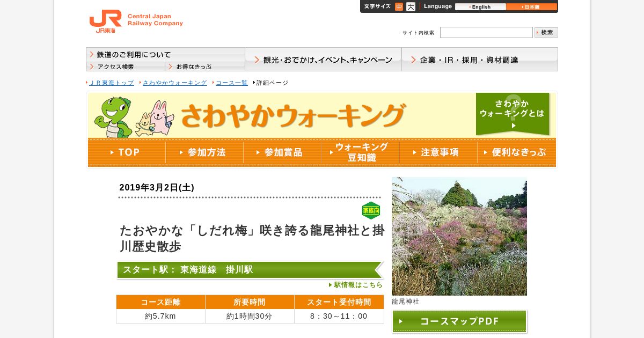Click the さわやかウォーキング banner title
Viewport: 644px width, 338px height.
(x=292, y=115)
